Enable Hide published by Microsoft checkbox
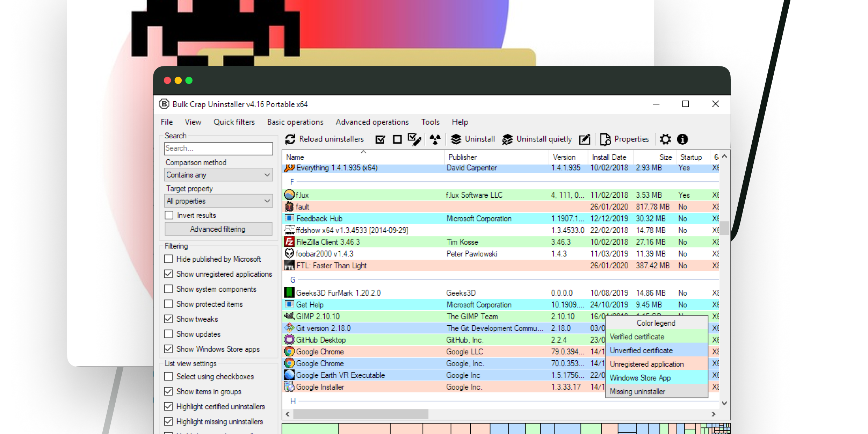Screen dimensions: 868x434 point(168,259)
